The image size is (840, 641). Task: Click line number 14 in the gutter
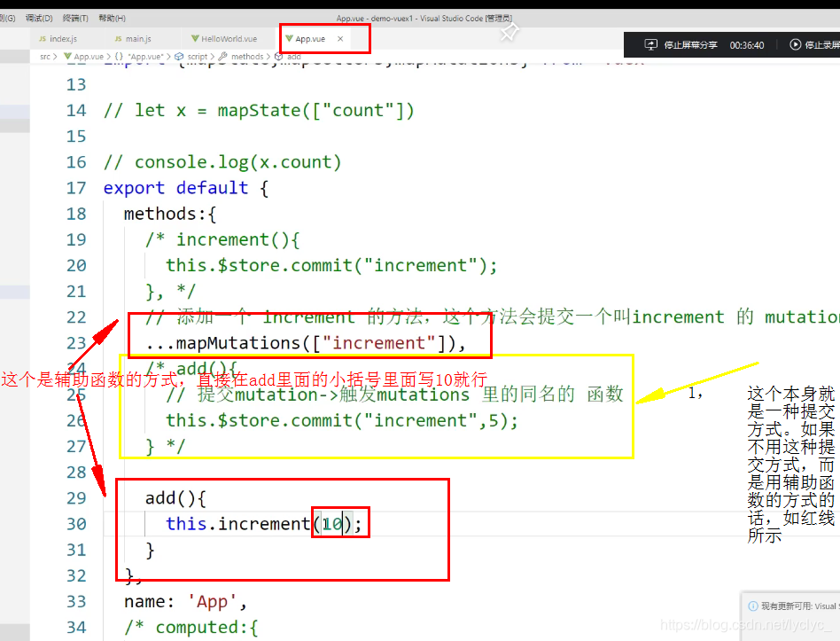point(76,111)
